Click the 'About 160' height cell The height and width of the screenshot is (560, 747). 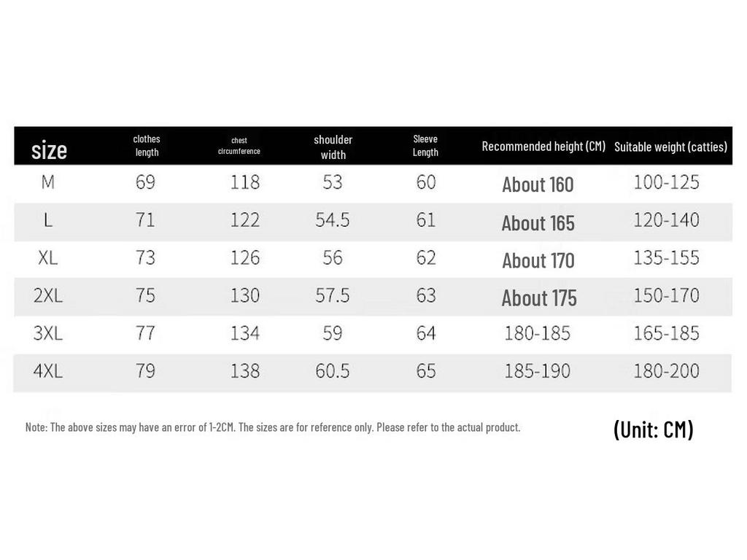[538, 185]
